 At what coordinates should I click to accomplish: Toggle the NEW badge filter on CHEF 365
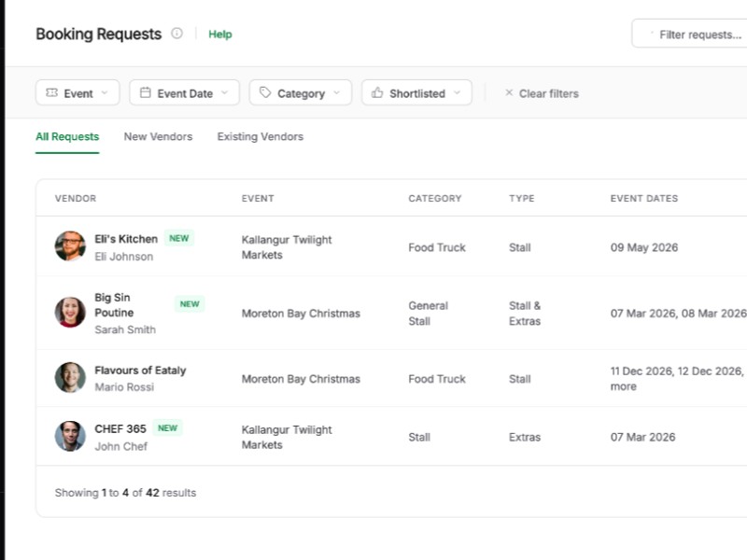click(167, 427)
